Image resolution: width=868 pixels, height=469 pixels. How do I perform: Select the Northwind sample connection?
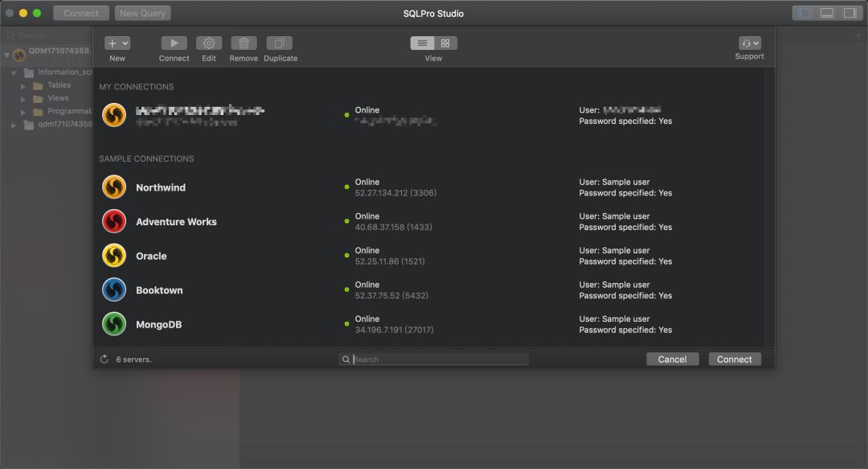161,187
